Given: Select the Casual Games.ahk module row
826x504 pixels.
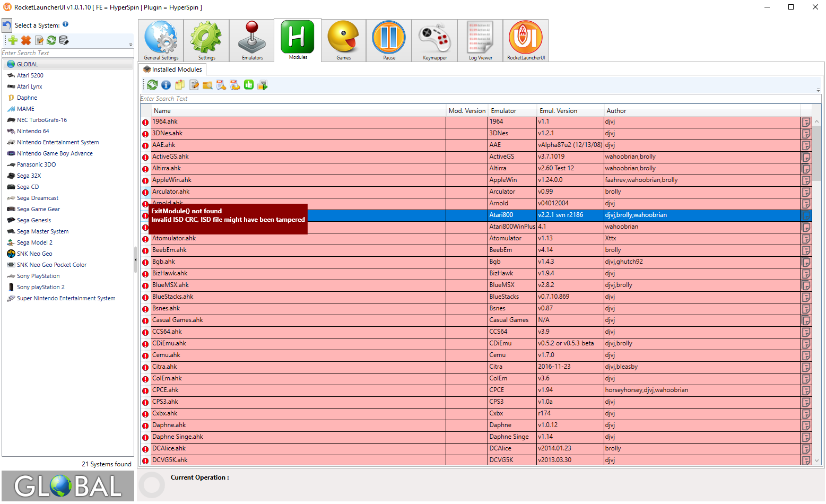Looking at the screenshot, I should [475, 320].
